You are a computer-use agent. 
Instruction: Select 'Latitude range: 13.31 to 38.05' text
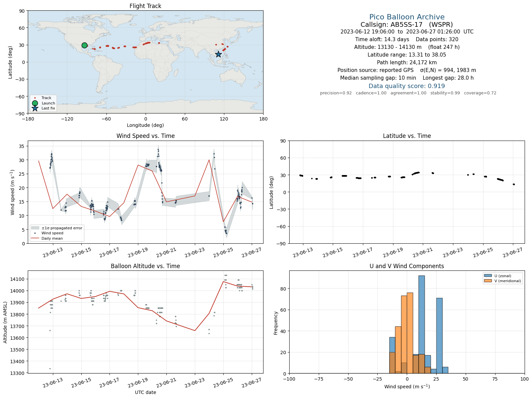tap(407, 55)
